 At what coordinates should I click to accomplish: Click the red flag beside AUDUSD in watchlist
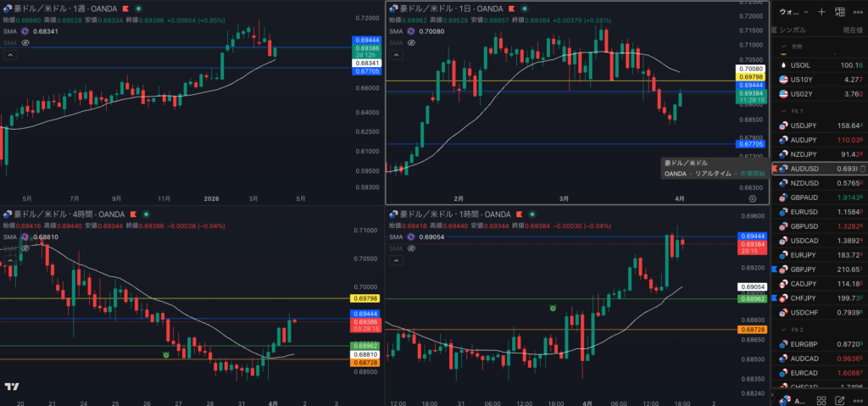[775, 169]
